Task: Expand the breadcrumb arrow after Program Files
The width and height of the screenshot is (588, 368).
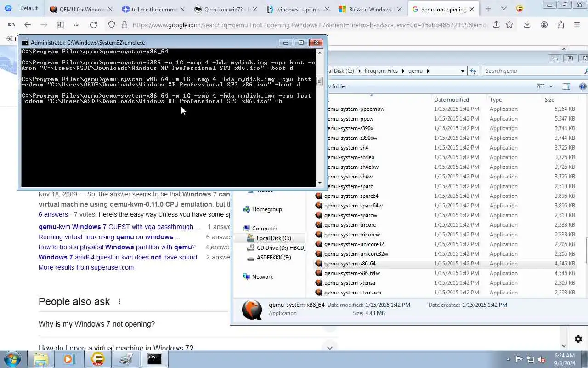Action: coord(403,71)
